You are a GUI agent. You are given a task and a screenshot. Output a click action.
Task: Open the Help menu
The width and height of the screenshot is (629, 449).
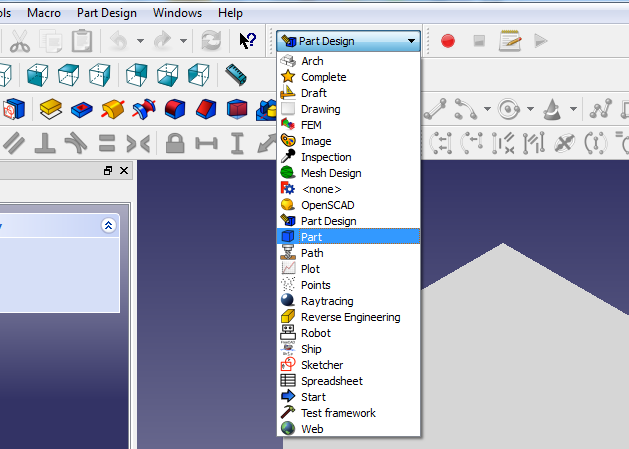(230, 13)
